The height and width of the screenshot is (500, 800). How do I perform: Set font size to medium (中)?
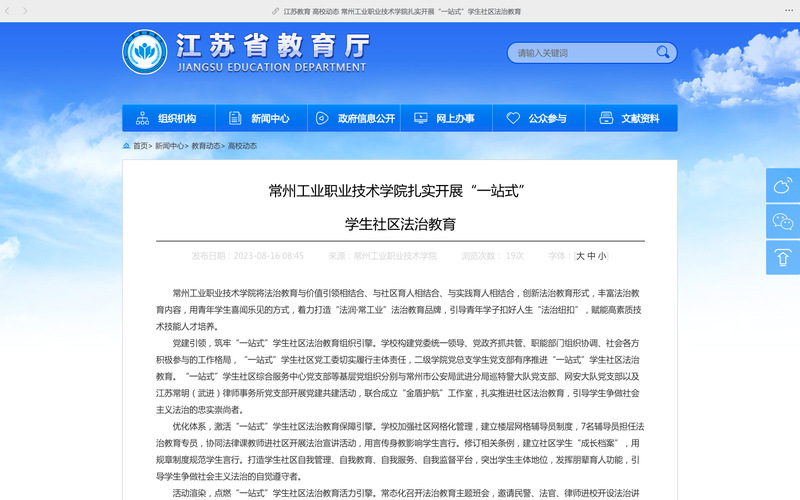click(591, 256)
